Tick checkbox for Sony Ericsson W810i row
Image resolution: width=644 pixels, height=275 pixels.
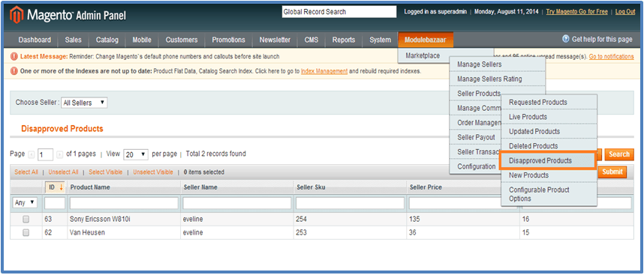pos(26,220)
